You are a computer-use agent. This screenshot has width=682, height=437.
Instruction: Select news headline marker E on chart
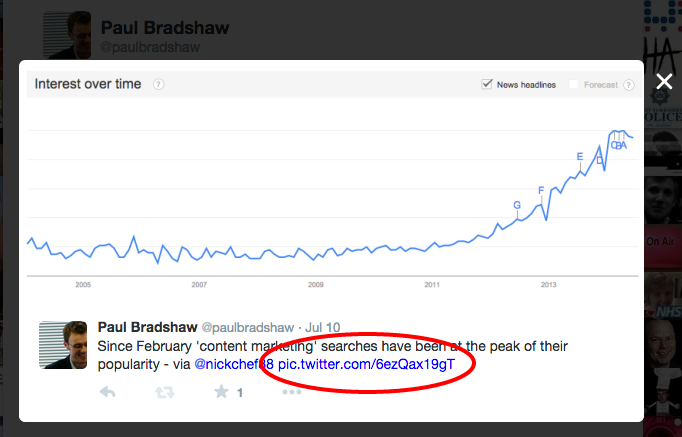(580, 156)
